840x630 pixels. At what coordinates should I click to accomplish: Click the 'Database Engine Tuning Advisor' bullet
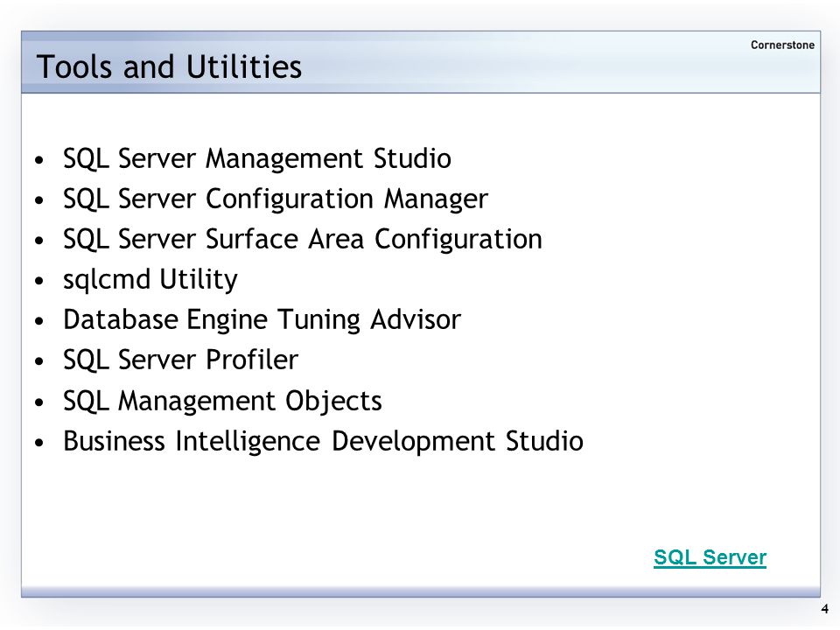262,320
